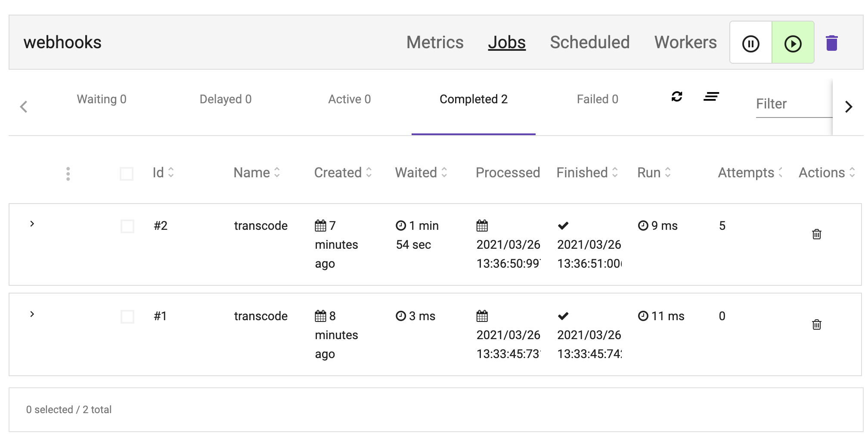
Task: Switch to the Failed 0 tab
Action: pos(597,99)
